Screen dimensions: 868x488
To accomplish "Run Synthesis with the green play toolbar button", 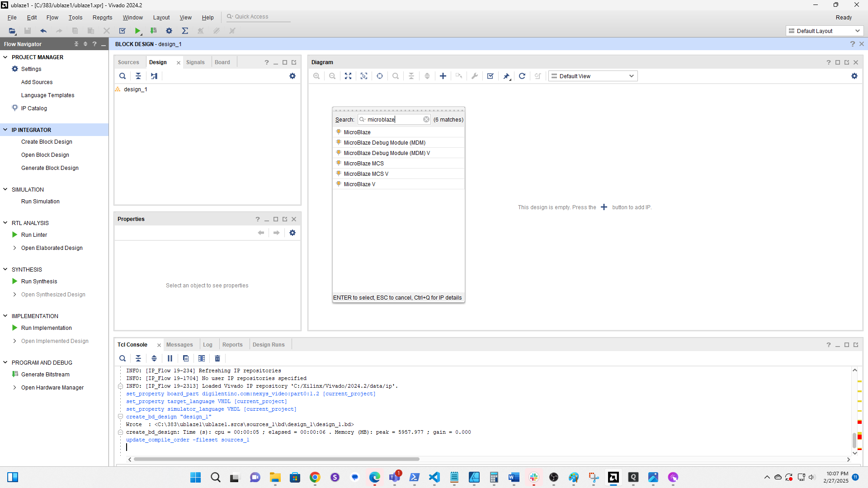I will click(138, 31).
